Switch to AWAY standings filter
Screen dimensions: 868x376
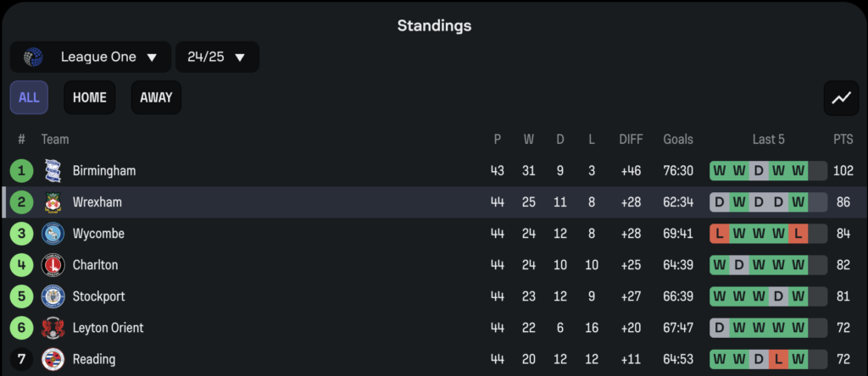(156, 98)
